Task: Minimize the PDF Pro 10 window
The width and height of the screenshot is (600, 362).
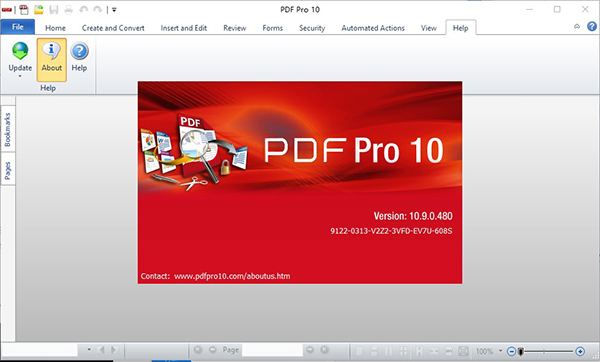Action: coord(529,9)
